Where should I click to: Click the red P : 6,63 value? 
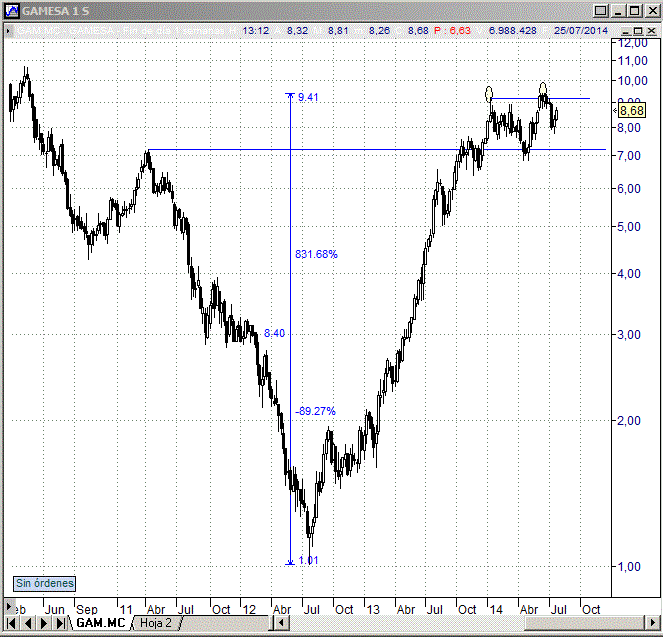[452, 30]
